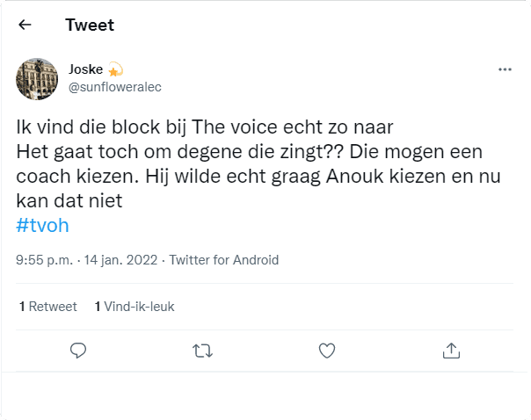This screenshot has height=420, width=531.
Task: Open the @sunfloweralec handle link
Action: pos(114,86)
